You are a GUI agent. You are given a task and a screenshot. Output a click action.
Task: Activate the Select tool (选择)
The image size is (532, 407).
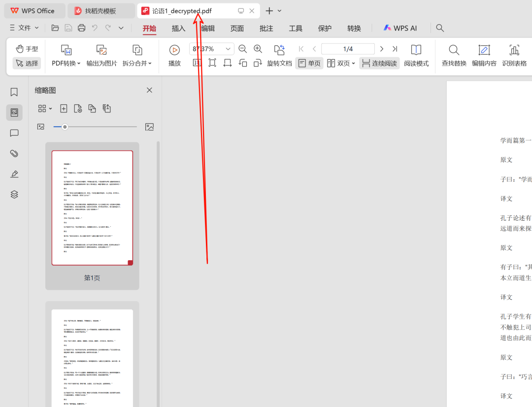pyautogui.click(x=27, y=63)
